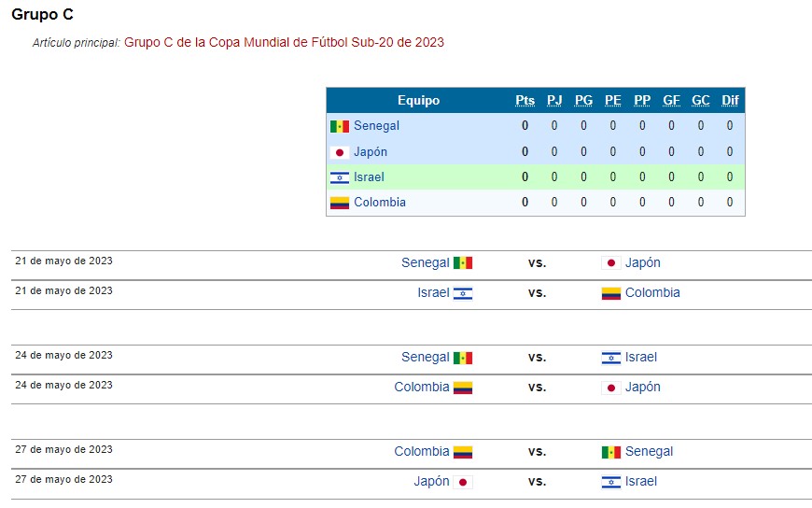
Task: Click Japan flag in 27 de mayo match
Action: 463,482
